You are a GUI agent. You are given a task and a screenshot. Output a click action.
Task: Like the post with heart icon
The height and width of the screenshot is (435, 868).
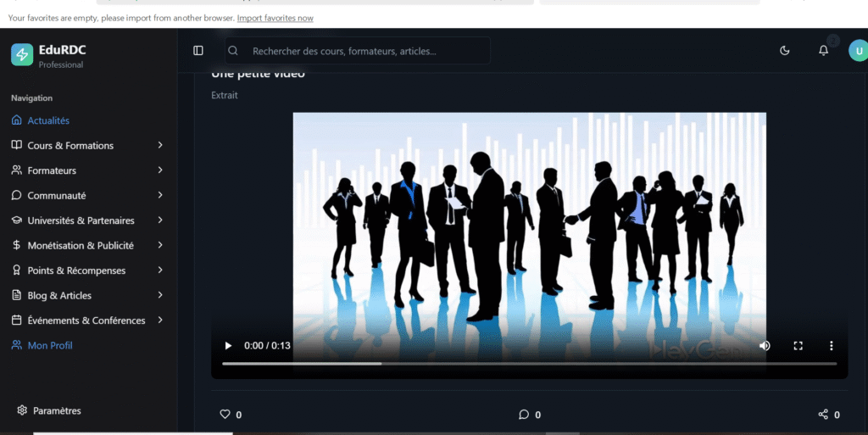pyautogui.click(x=225, y=415)
